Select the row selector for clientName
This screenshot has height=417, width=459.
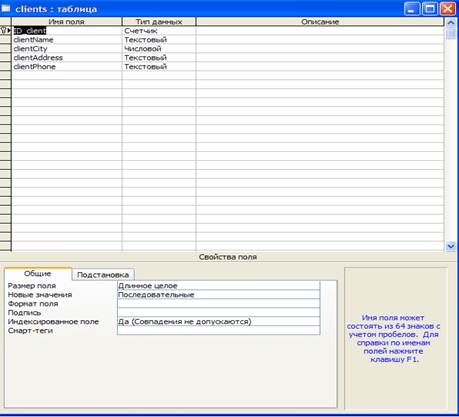click(5, 40)
